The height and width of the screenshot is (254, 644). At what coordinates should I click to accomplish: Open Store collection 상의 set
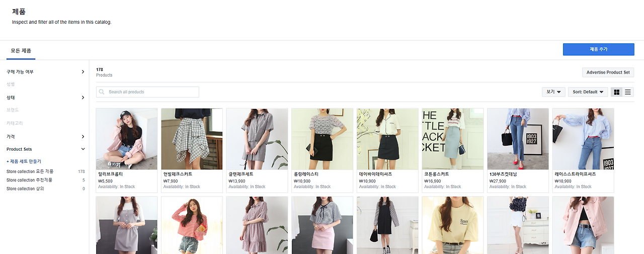[x=25, y=188]
